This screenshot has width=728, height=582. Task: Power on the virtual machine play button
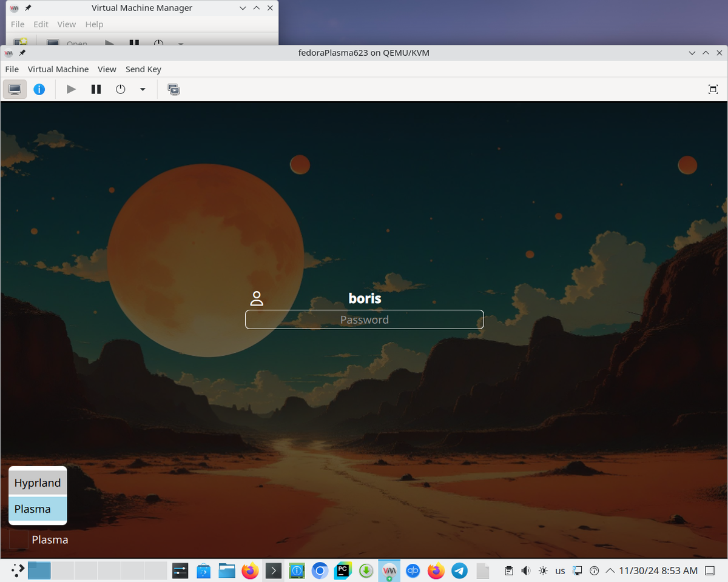[72, 90]
